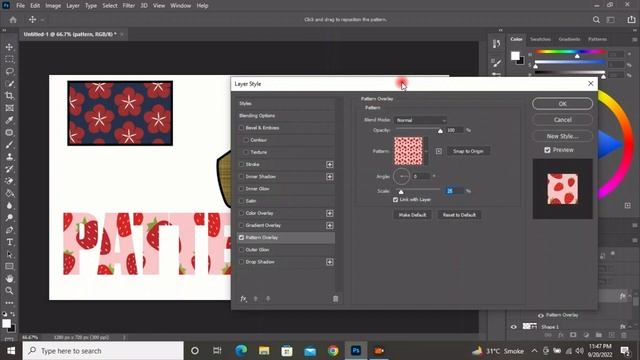Enable the Satin checkbox
The width and height of the screenshot is (640, 360).
tap(241, 201)
